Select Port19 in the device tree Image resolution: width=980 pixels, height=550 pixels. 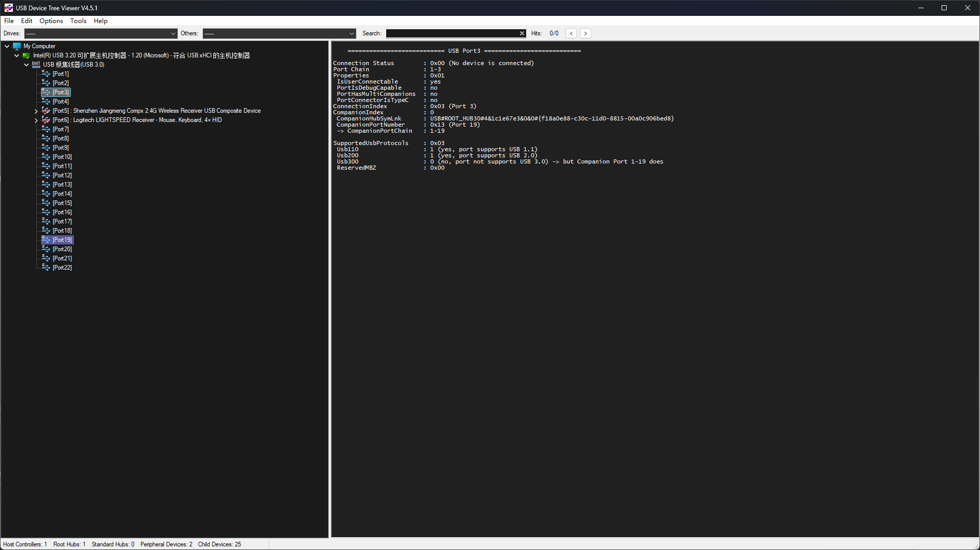click(62, 240)
